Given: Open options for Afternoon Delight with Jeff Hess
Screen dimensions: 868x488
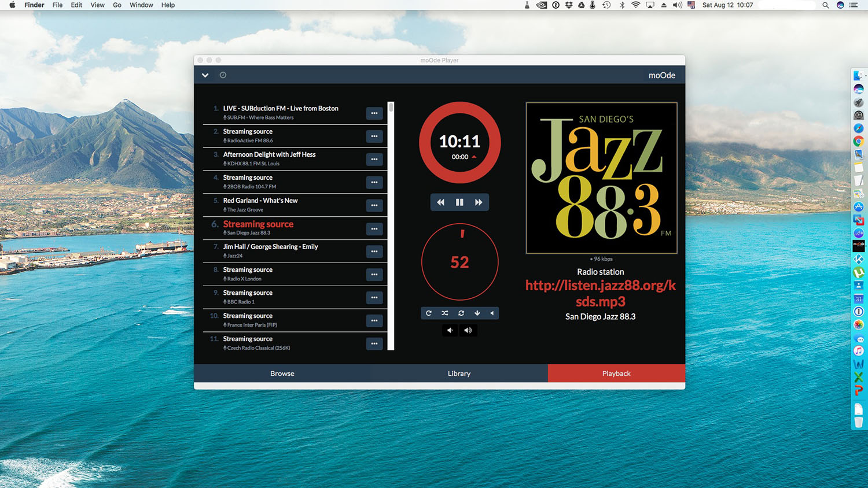Looking at the screenshot, I should pyautogui.click(x=374, y=160).
